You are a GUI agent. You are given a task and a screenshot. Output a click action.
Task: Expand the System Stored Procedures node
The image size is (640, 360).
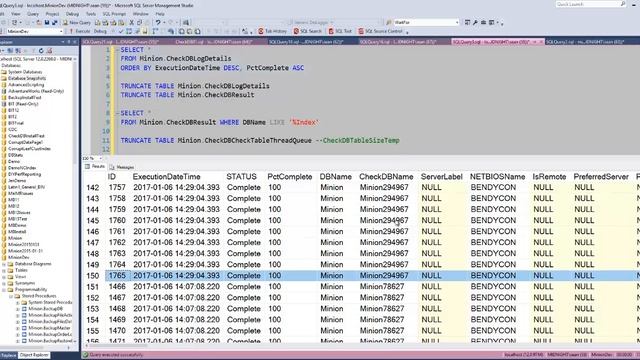tap(18, 302)
